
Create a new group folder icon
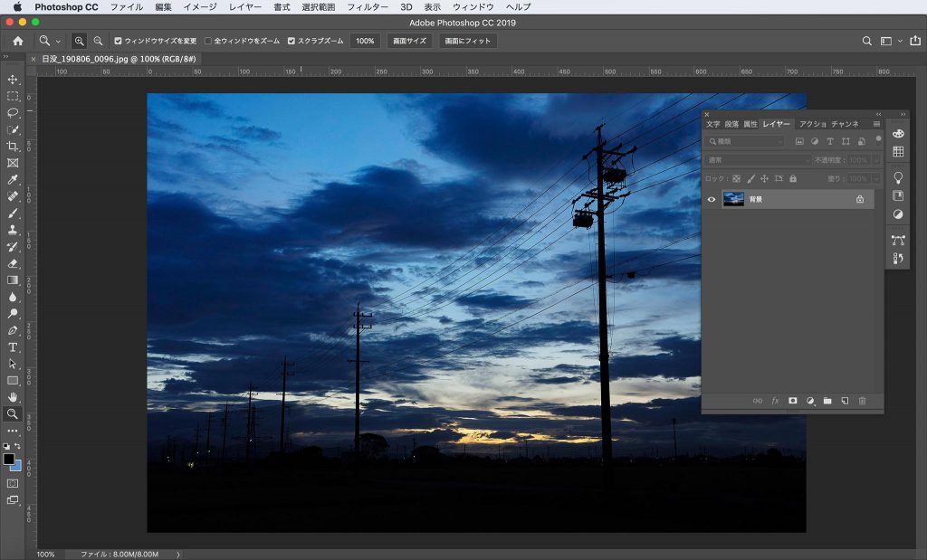(827, 401)
